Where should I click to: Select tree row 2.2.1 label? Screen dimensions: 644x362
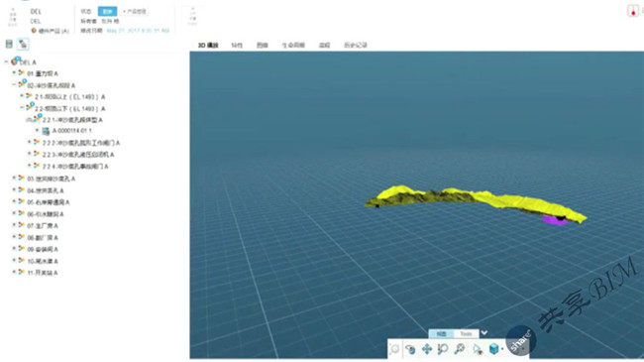coord(72,120)
